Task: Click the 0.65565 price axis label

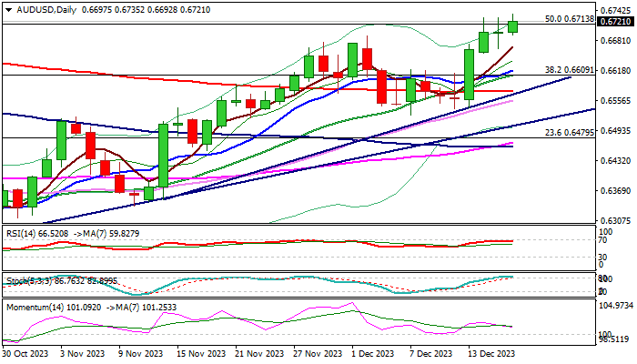Action: (x=616, y=100)
